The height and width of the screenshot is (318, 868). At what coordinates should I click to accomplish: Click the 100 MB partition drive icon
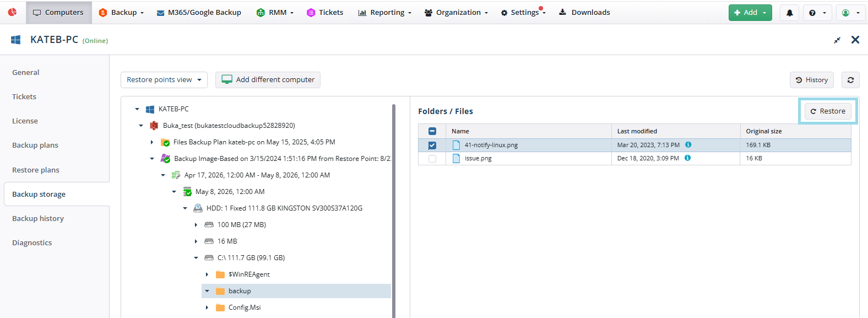pyautogui.click(x=209, y=225)
